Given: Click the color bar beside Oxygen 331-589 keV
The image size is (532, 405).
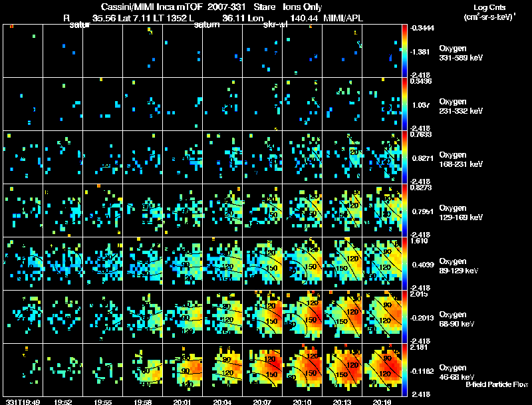Looking at the screenshot, I should (404, 51).
